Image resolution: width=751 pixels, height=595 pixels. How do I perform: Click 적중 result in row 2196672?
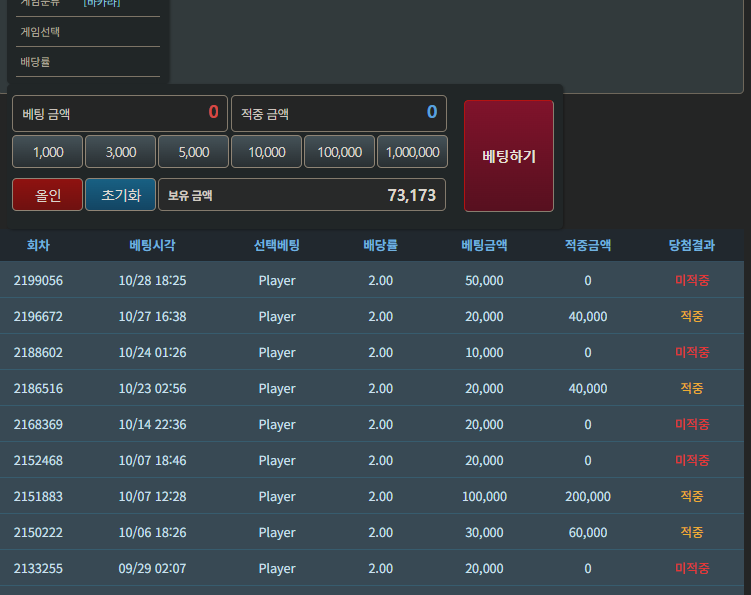(x=692, y=316)
